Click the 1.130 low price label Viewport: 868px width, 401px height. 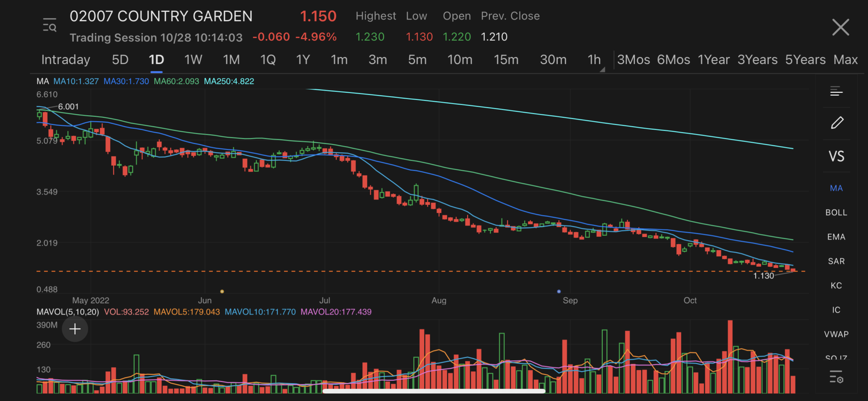tap(763, 276)
